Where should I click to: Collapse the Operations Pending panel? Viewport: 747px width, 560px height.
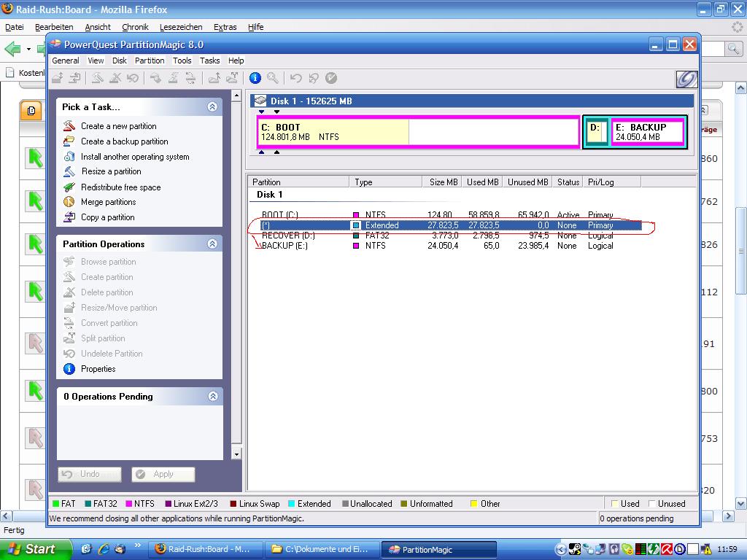click(213, 396)
